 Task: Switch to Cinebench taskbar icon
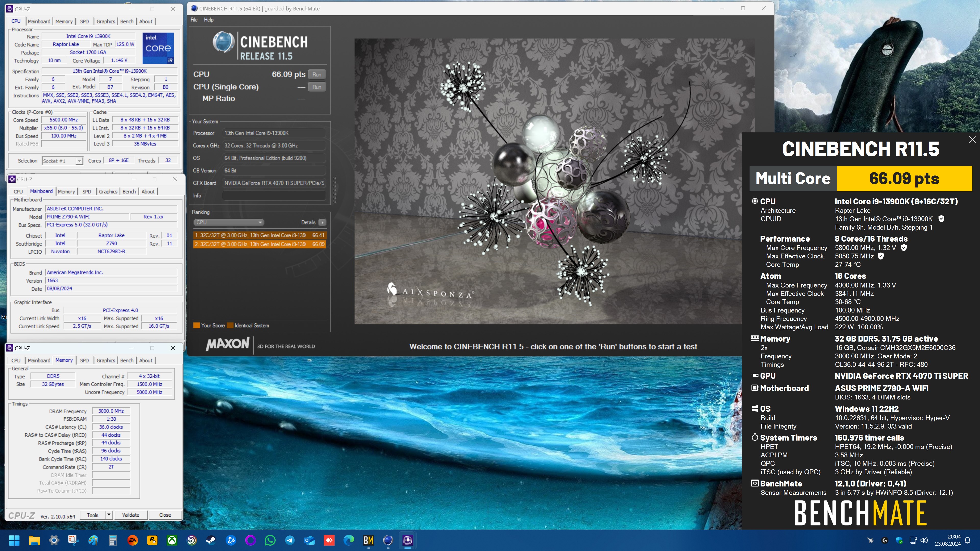pyautogui.click(x=388, y=540)
